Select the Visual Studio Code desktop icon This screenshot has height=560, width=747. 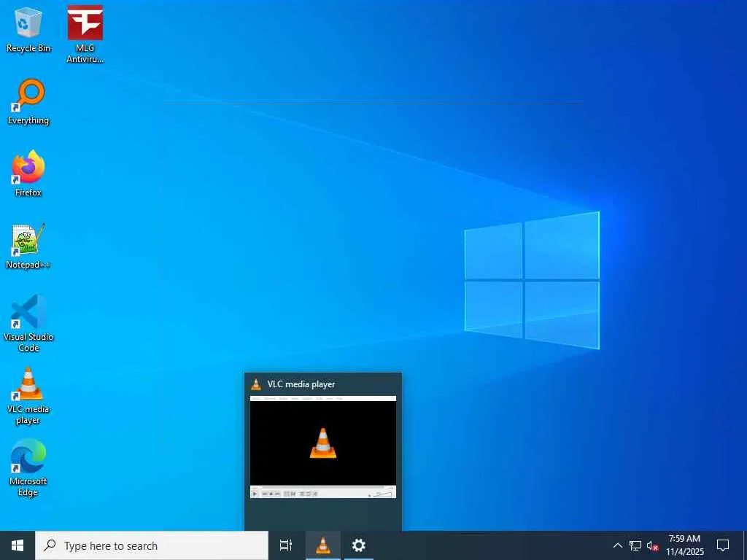click(x=28, y=323)
